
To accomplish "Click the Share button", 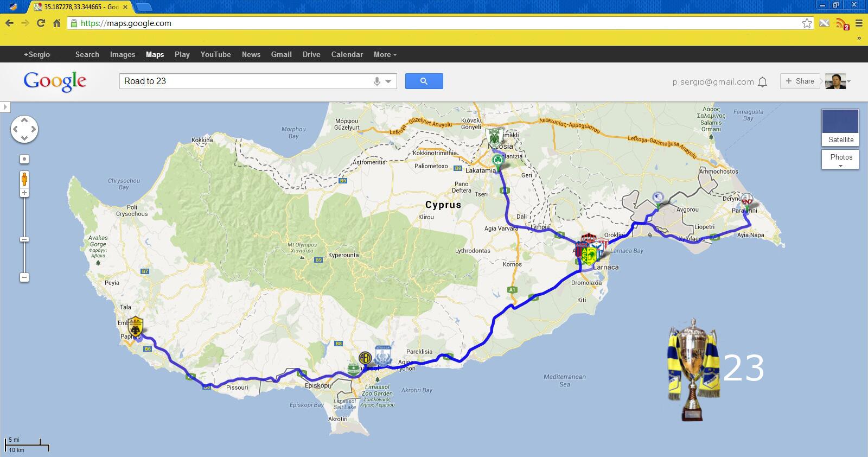I will point(800,81).
